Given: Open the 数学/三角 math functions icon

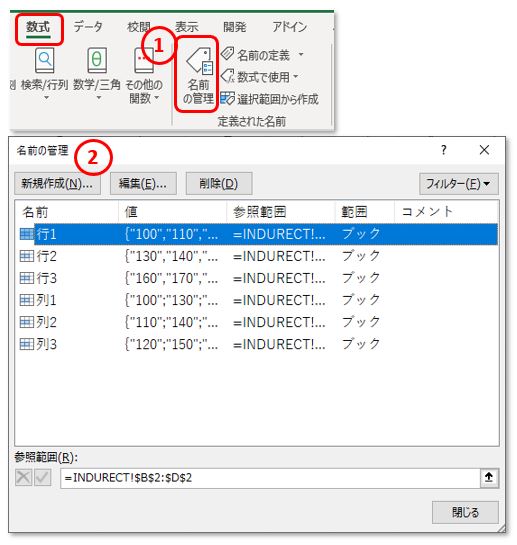Looking at the screenshot, I should [97, 60].
